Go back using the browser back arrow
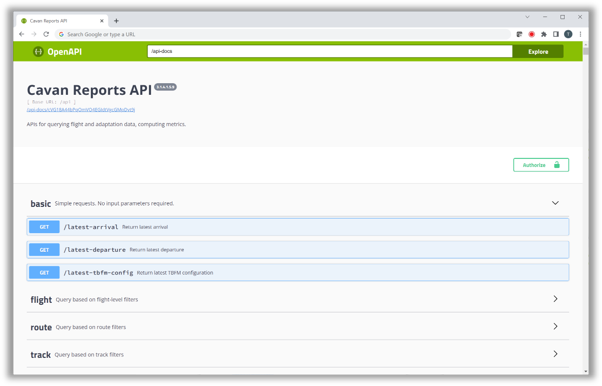Screen dimensions: 602x386 pos(22,34)
